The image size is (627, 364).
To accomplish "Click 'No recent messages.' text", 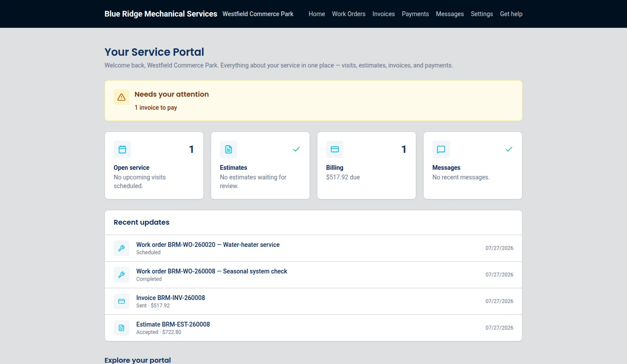I will (461, 177).
